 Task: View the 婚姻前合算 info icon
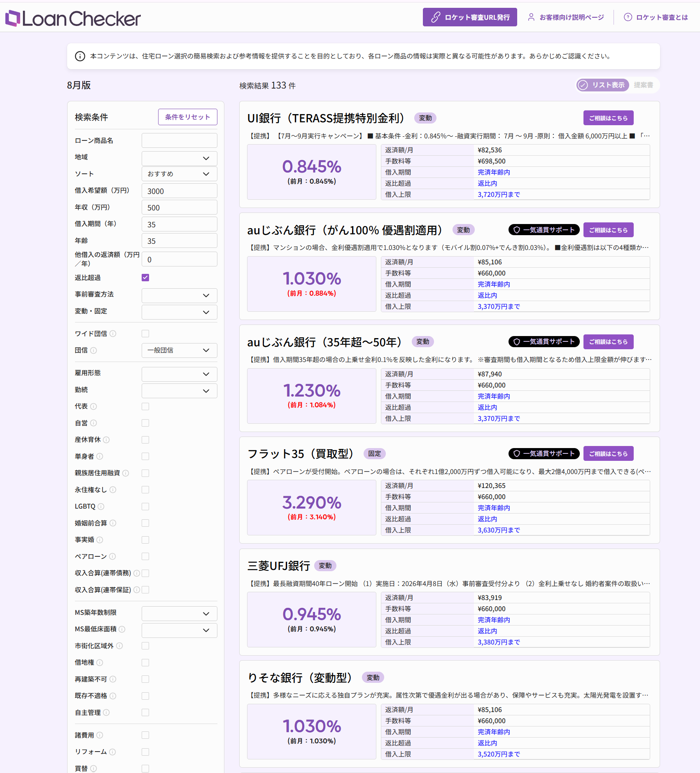click(113, 523)
